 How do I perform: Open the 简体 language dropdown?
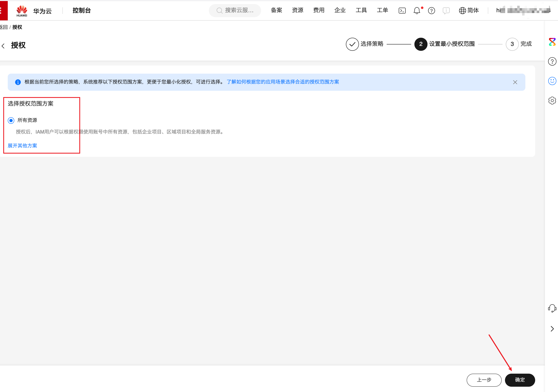pyautogui.click(x=469, y=10)
